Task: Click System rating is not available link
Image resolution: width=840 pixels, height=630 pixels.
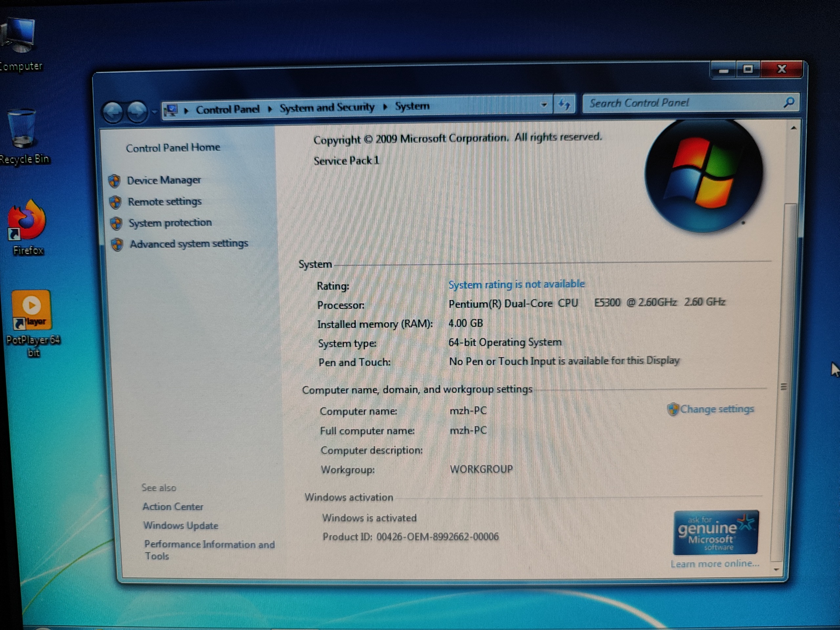Action: (516, 284)
